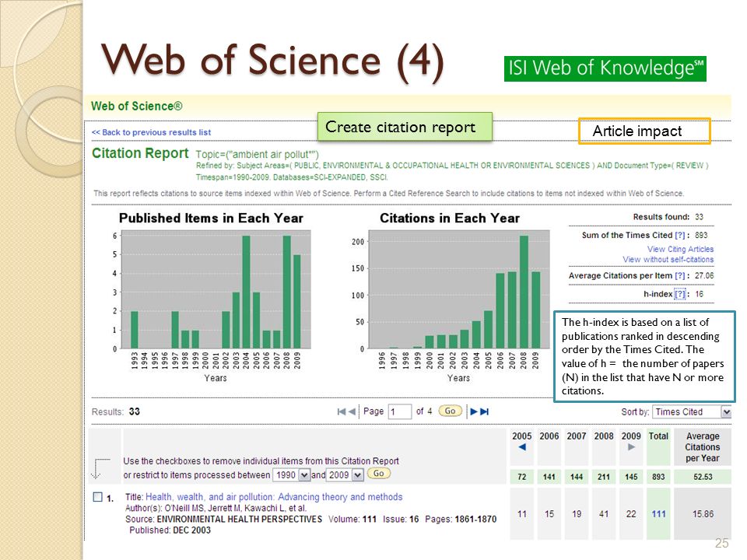Click Back to previous results list

151,132
